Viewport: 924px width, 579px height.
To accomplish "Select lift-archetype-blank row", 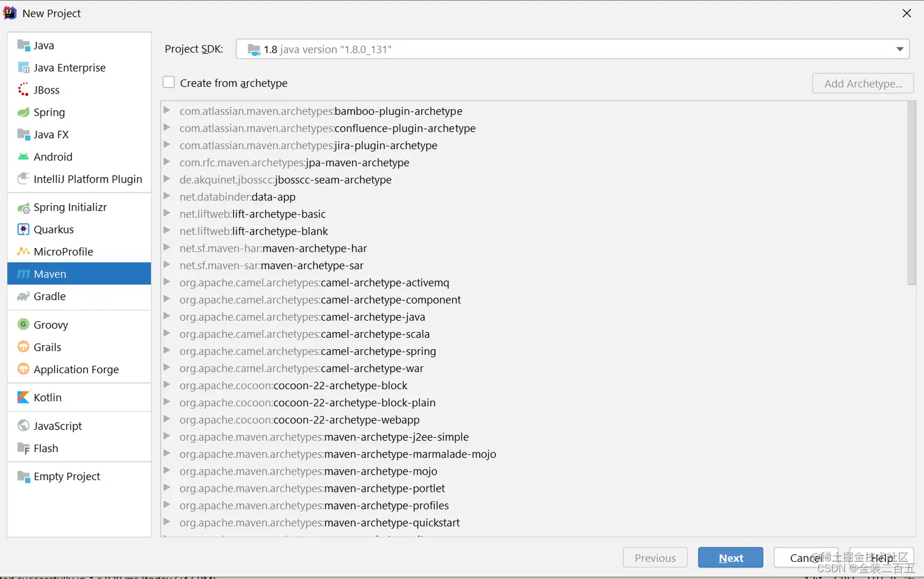I will pos(534,231).
